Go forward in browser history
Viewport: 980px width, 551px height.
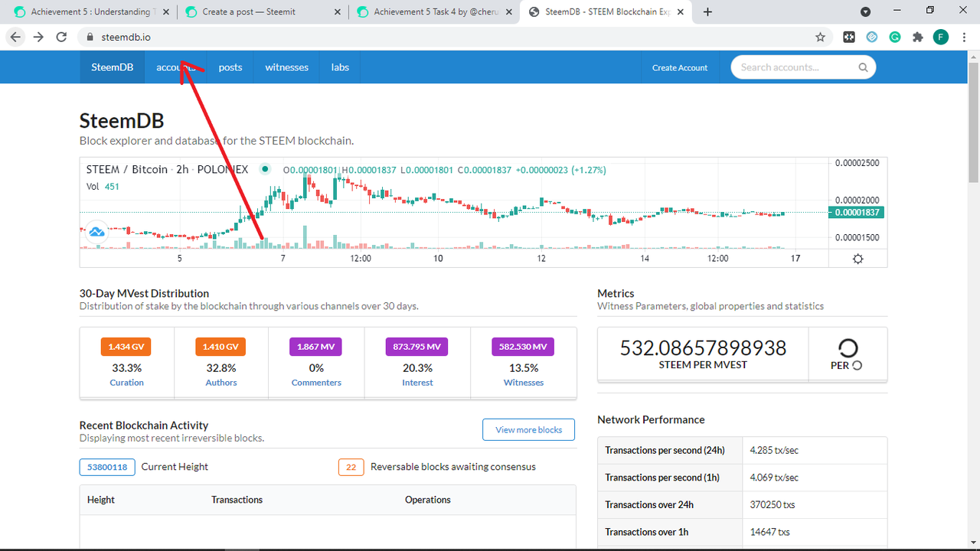pyautogui.click(x=38, y=37)
